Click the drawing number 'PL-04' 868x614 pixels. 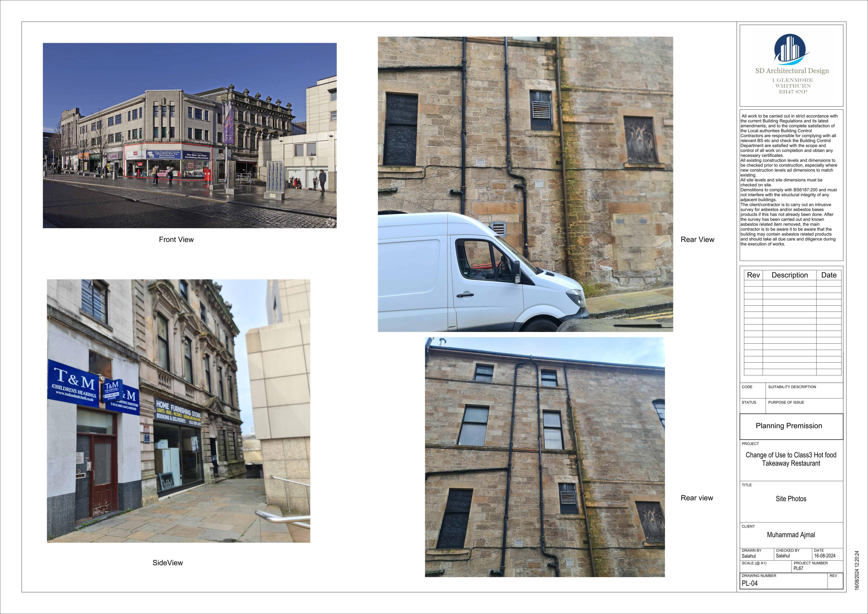(x=749, y=583)
